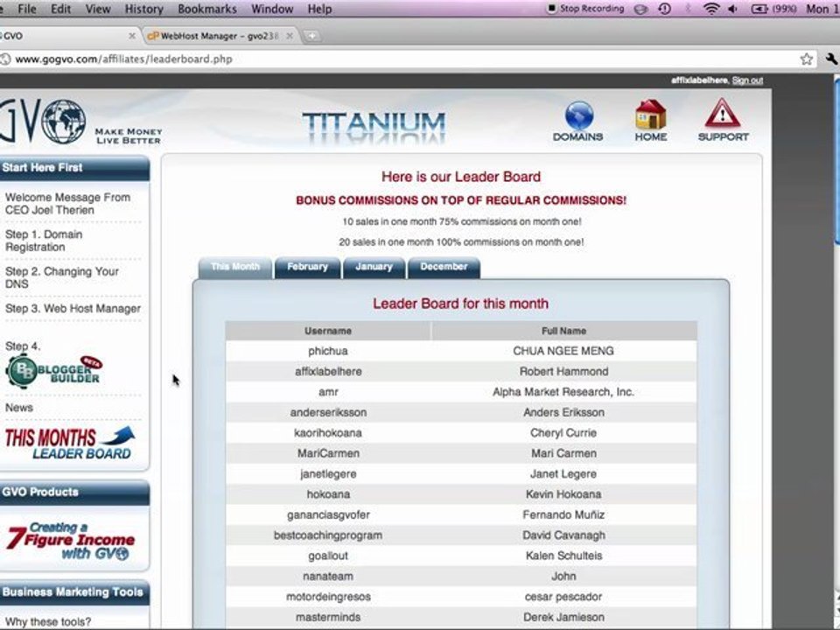This screenshot has width=840, height=630.
Task: Go to Home house icon
Action: click(x=651, y=121)
